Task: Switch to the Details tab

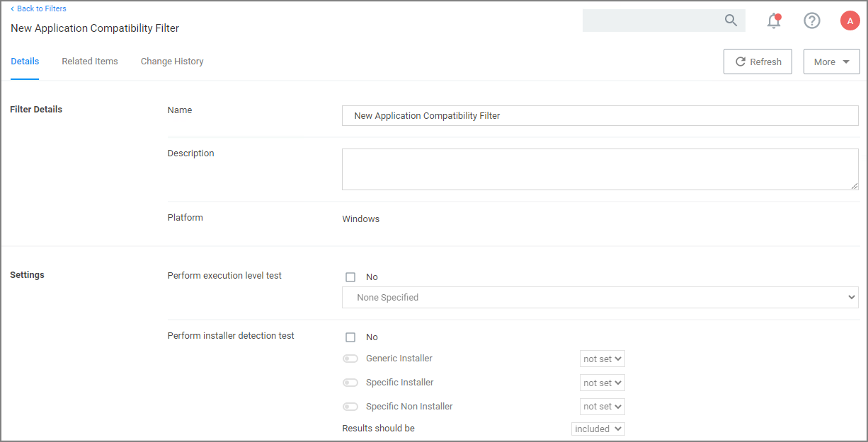Action: [25, 62]
